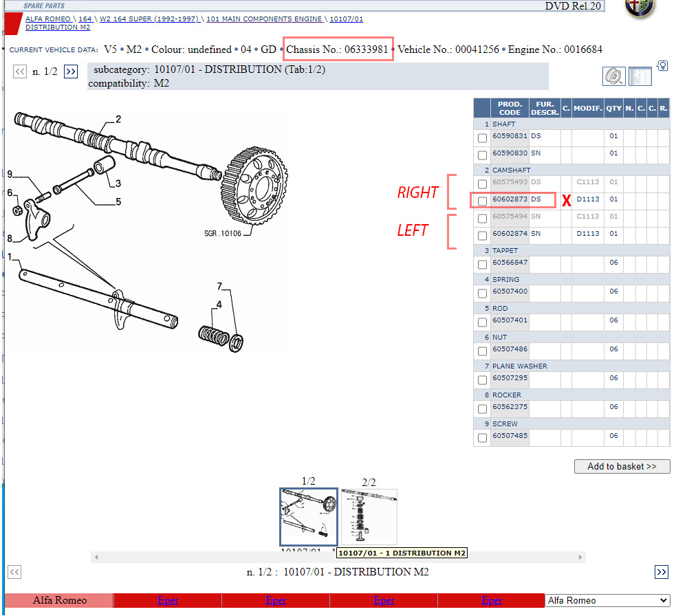Click the lightbulb hint icon
Screen dimensions: 676x616
tap(663, 65)
